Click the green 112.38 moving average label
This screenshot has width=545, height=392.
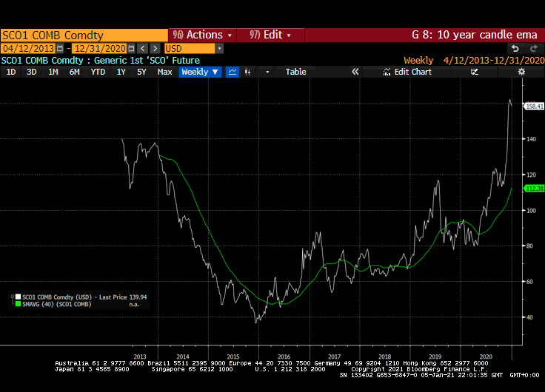[x=534, y=189]
